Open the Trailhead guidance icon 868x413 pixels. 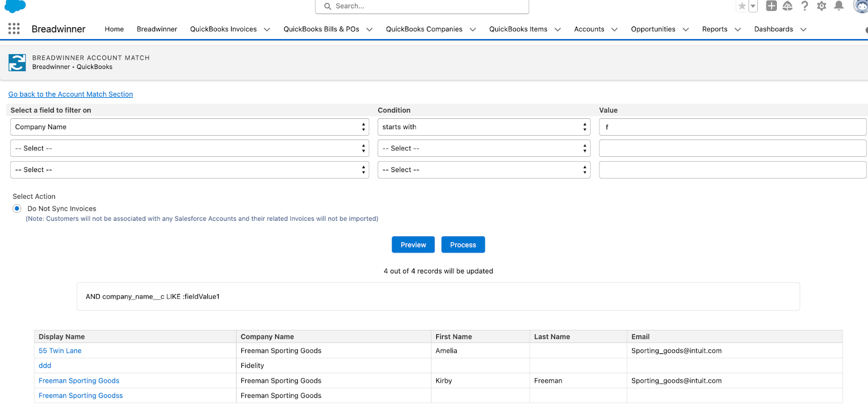788,6
